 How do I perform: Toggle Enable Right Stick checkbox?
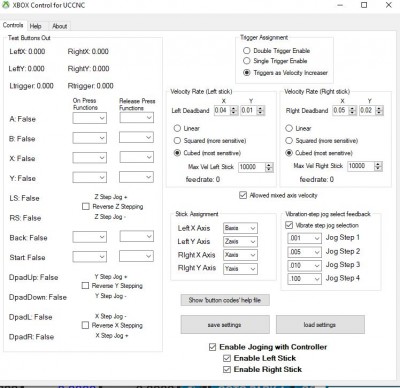[227, 369]
